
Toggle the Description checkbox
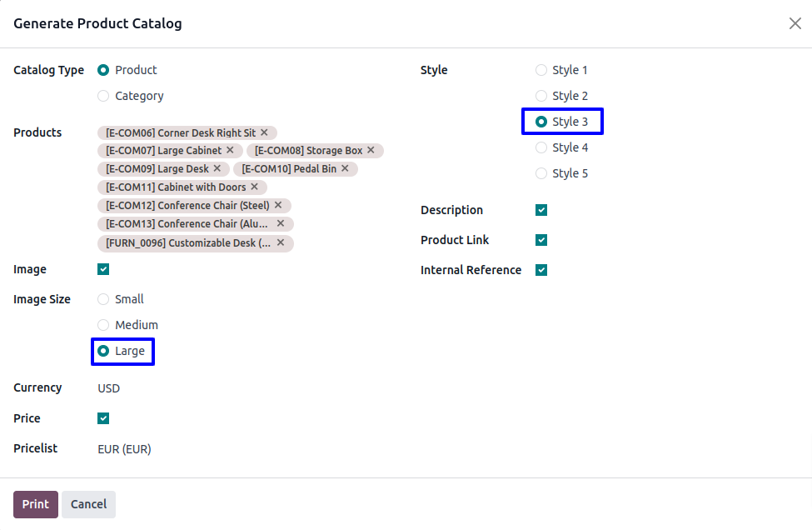(541, 210)
